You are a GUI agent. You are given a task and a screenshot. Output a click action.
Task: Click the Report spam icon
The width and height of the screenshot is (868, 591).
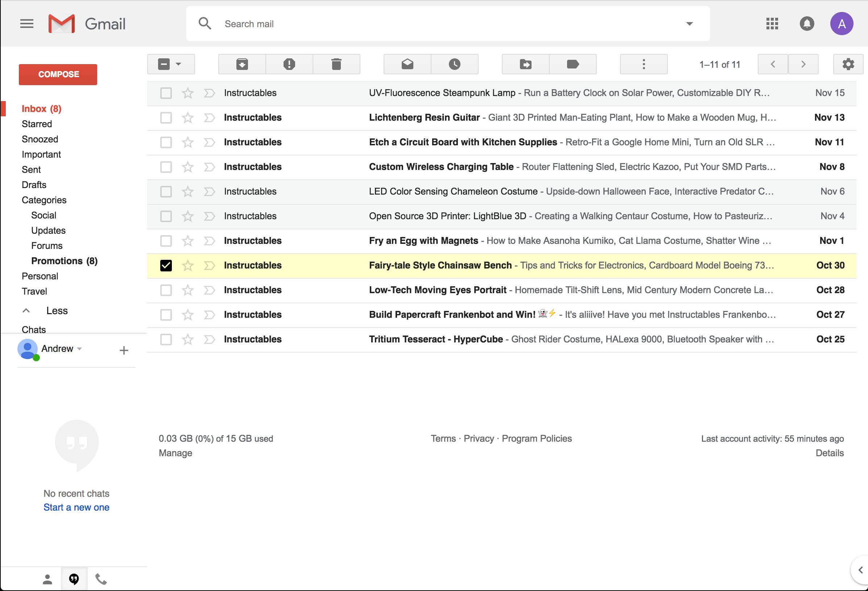[288, 64]
